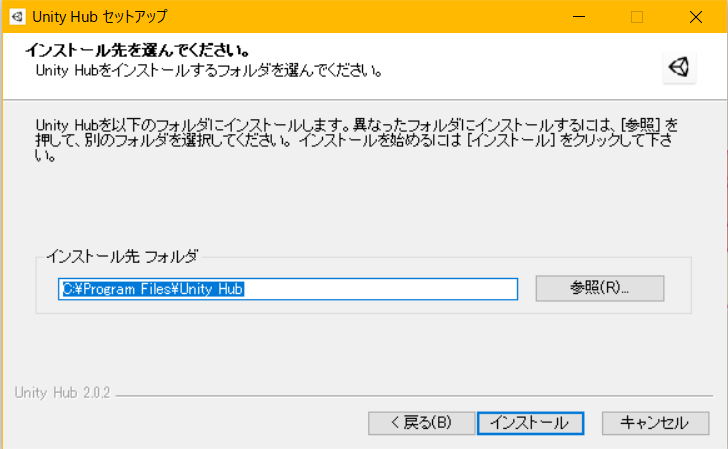
Task: Click the instruction paragraph about choosing a folder
Action: coord(357,139)
